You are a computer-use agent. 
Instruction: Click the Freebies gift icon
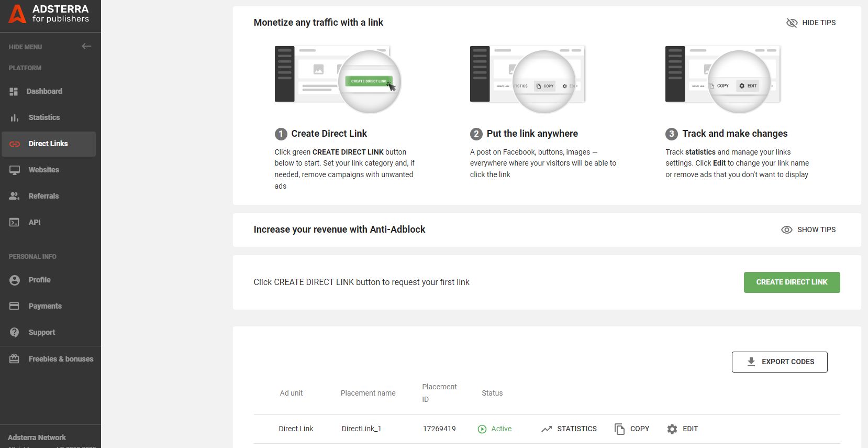click(14, 359)
